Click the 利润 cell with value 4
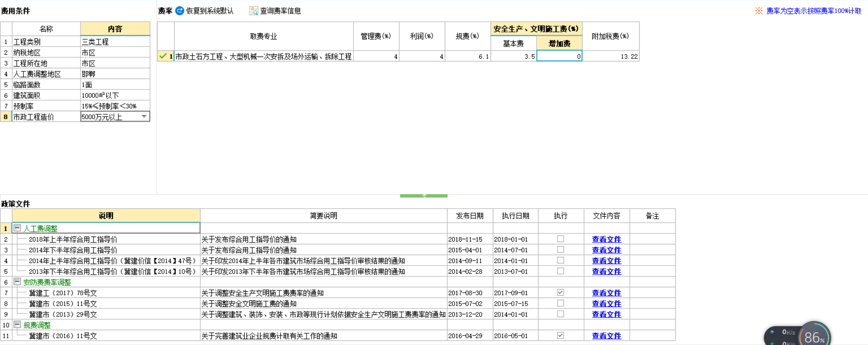868x345 pixels. pyautogui.click(x=422, y=56)
